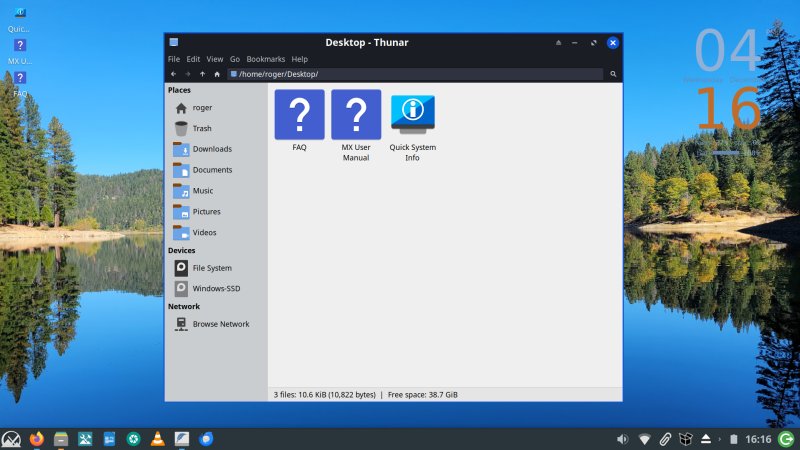This screenshot has height=450, width=800.
Task: Open the File menu
Action: (x=174, y=59)
